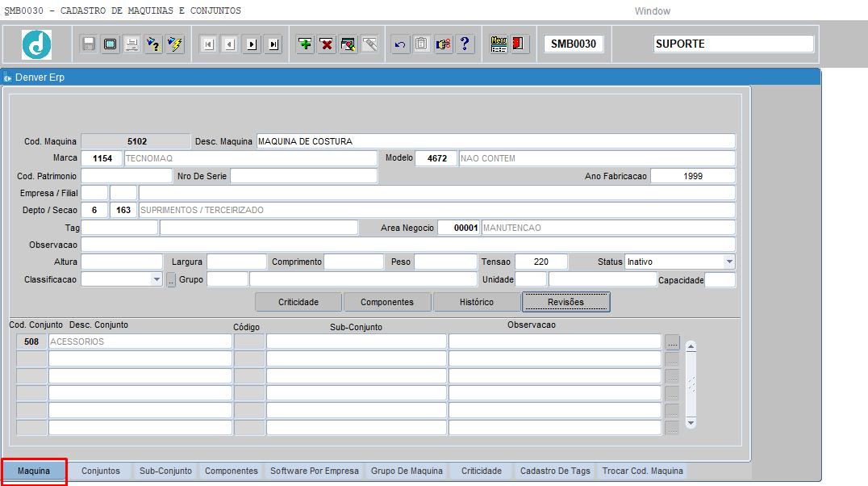
Task: Go to the first record
Action: click(x=208, y=44)
